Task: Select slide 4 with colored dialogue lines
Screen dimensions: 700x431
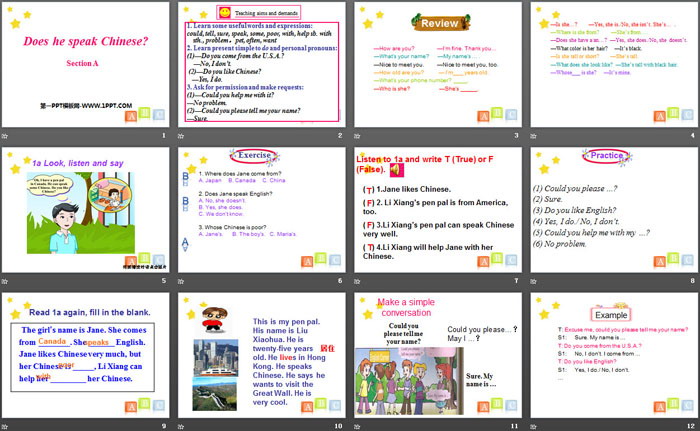Action: coord(614,64)
